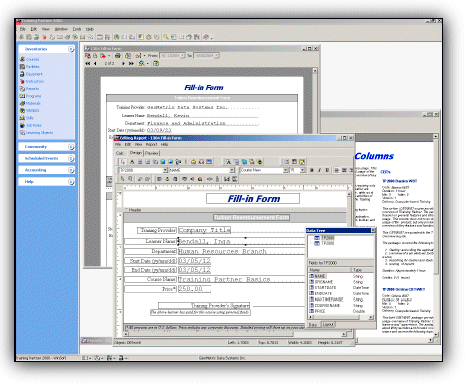Click the label text tool in designer
Screen dimensions: 465x386
coord(132,162)
